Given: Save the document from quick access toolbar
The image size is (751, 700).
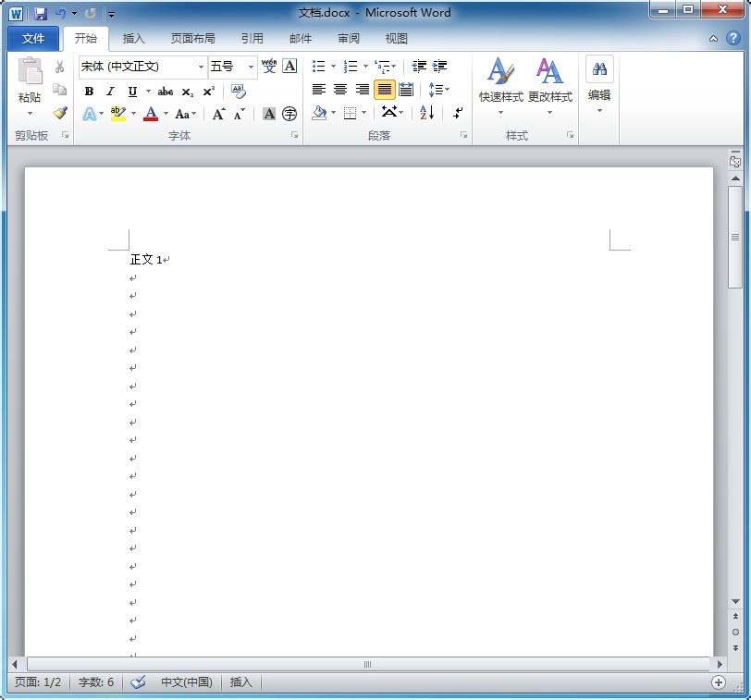Looking at the screenshot, I should coord(40,14).
